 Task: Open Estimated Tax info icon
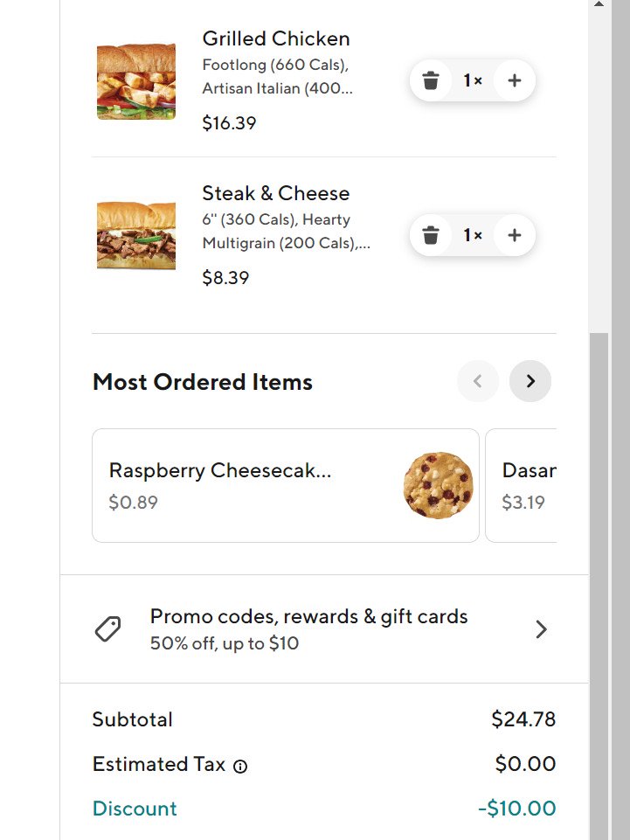point(240,767)
